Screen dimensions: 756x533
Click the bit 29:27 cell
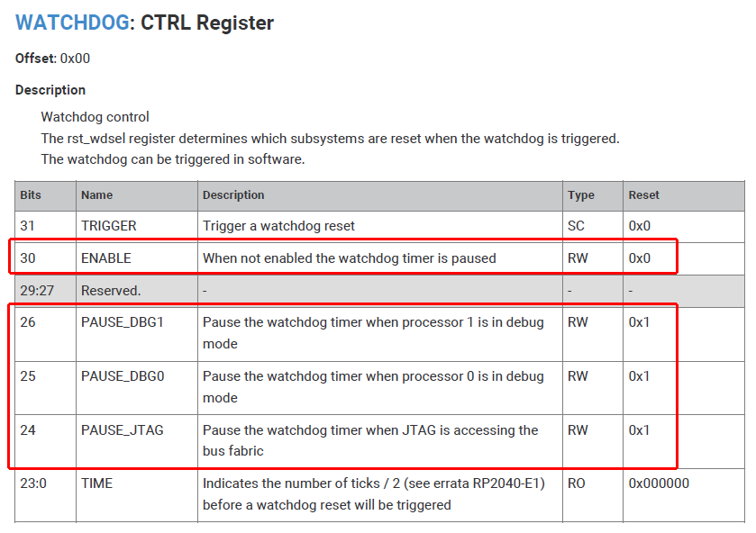[35, 290]
